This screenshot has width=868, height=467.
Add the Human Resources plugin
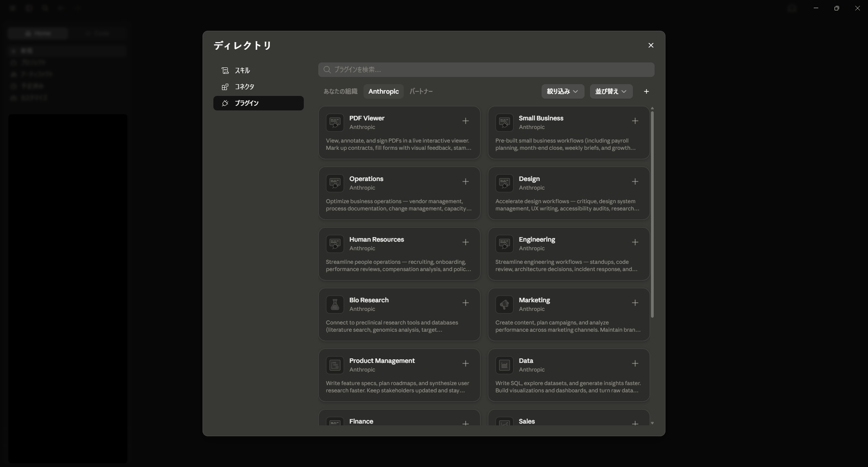coord(466,242)
